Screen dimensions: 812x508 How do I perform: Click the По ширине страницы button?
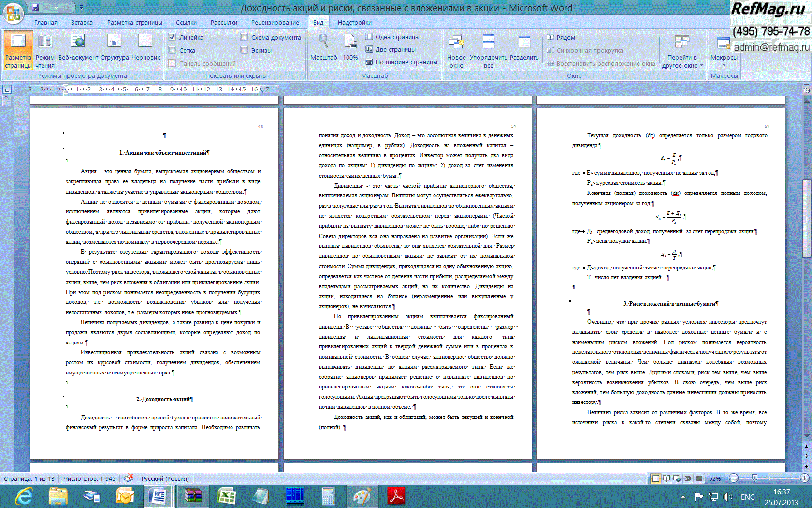401,62
